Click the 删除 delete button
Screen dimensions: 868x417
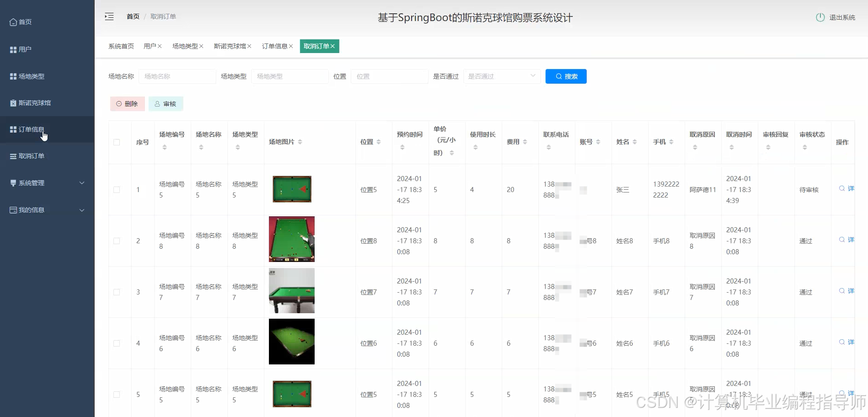tap(127, 103)
